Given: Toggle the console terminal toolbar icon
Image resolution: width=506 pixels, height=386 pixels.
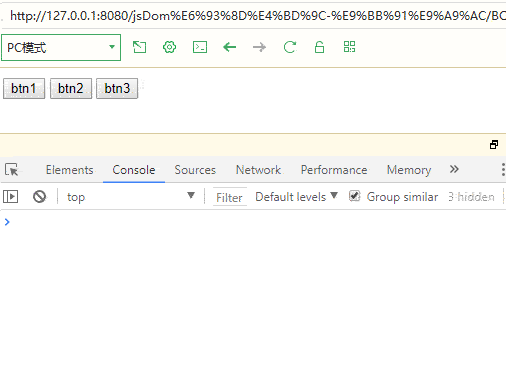Looking at the screenshot, I should coord(200,47).
